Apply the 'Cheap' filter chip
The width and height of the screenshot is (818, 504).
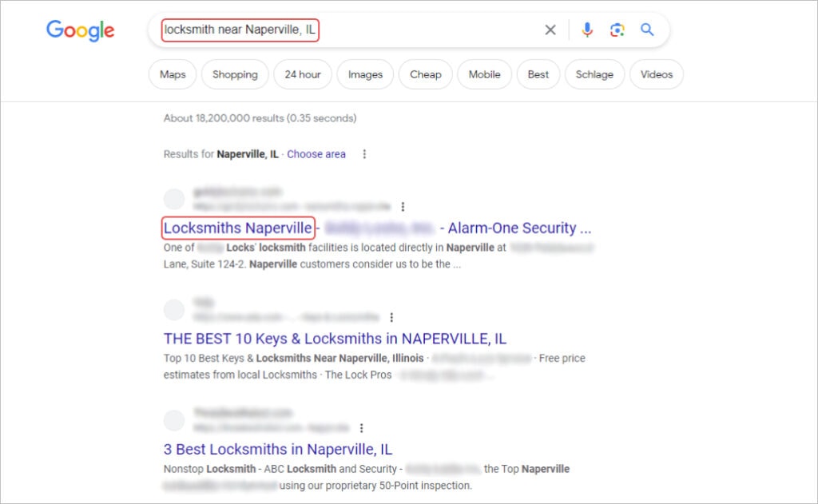[x=425, y=74]
